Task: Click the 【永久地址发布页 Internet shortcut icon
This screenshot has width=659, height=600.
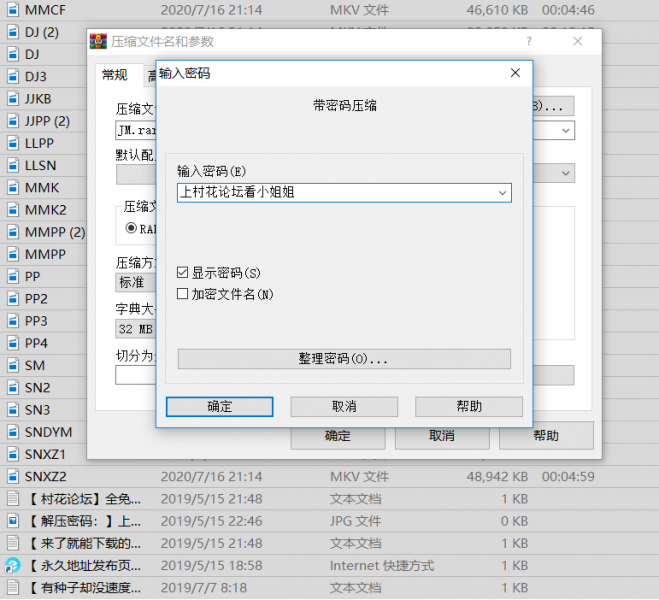Action: [x=13, y=566]
